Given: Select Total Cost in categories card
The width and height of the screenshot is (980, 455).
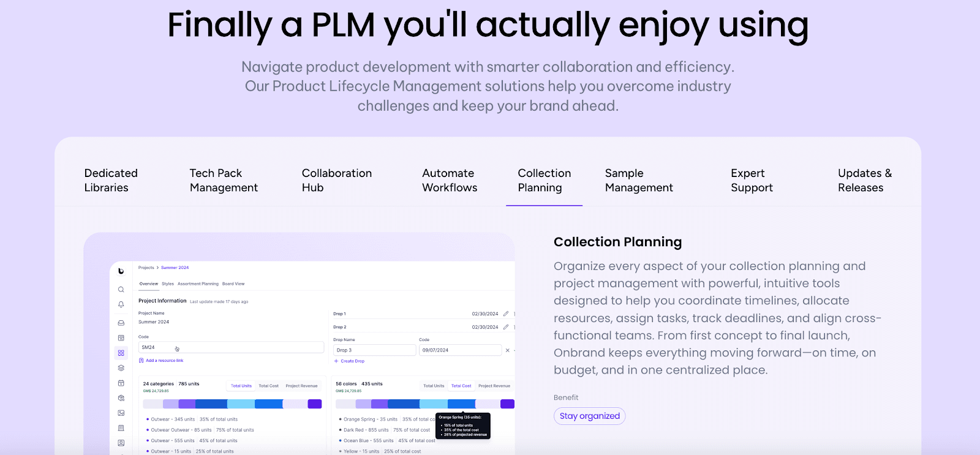Looking at the screenshot, I should [x=268, y=386].
